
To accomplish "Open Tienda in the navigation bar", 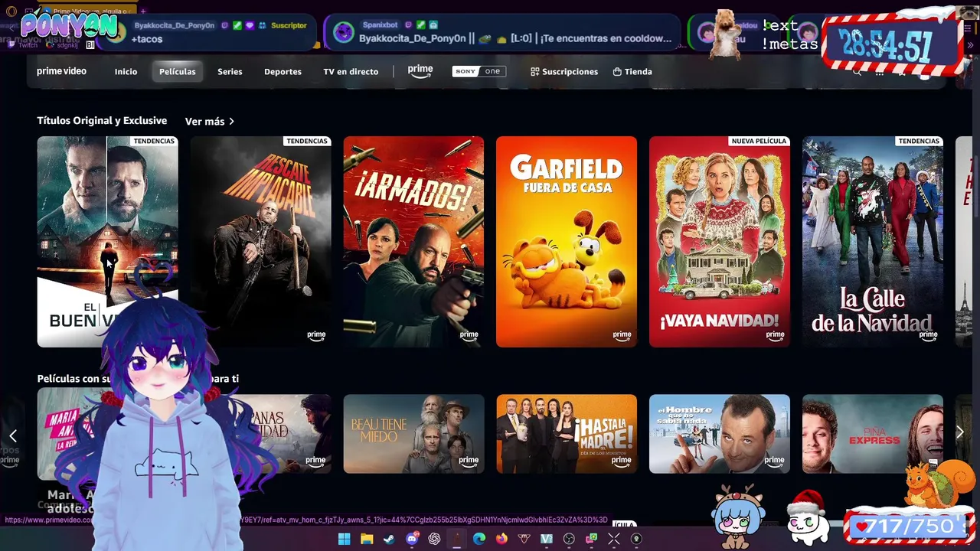I will [632, 71].
